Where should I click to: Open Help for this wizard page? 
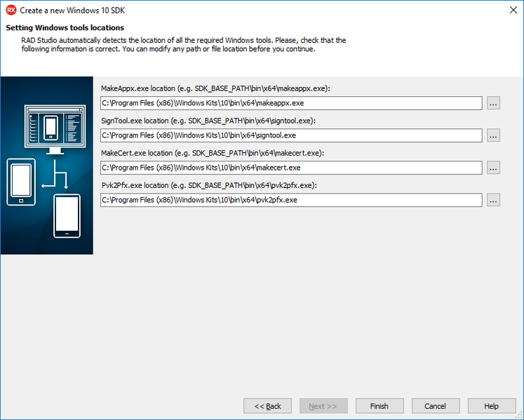tap(492, 406)
